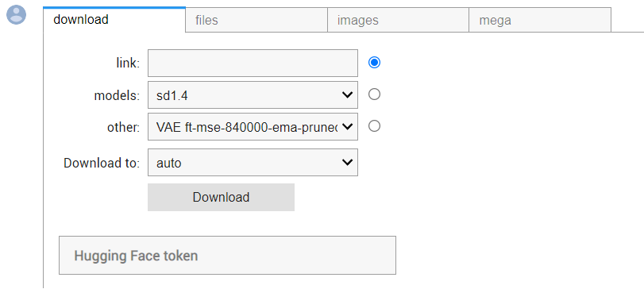The width and height of the screenshot is (644, 289).
Task: Click the user avatar icon
Action: [x=17, y=15]
